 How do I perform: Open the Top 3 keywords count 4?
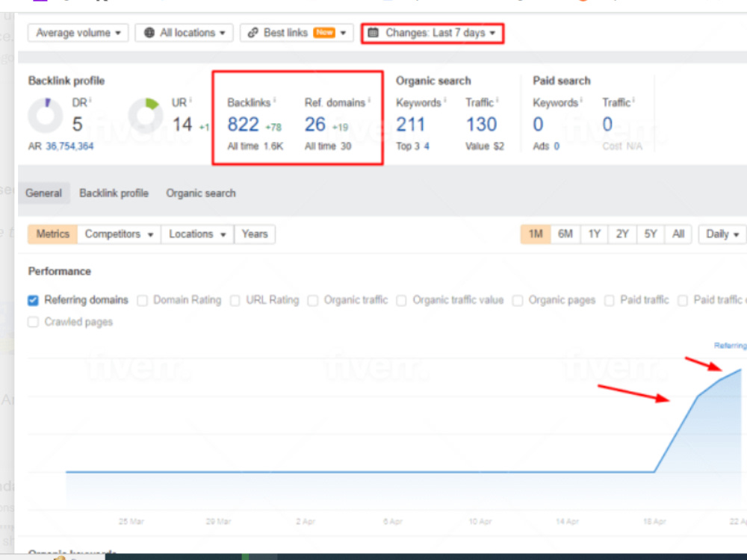pyautogui.click(x=427, y=146)
